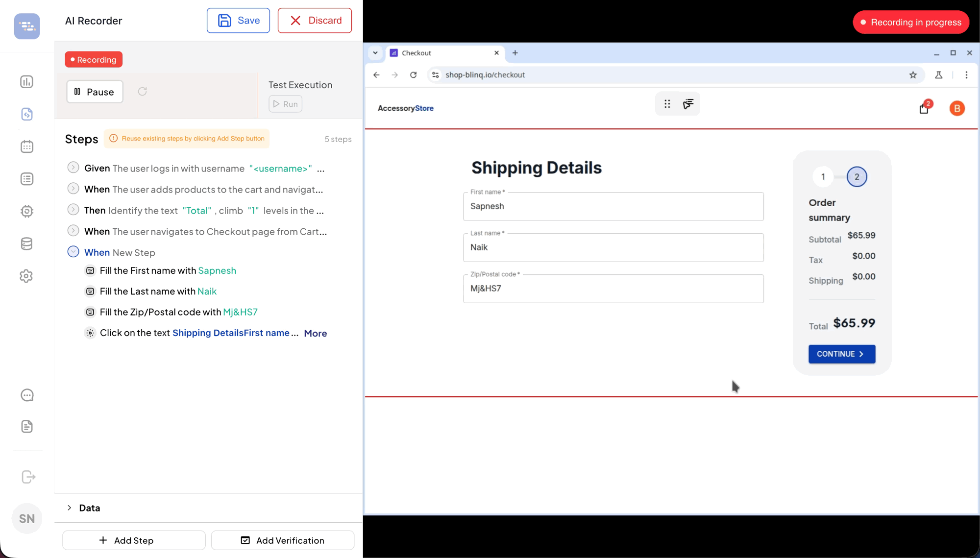This screenshot has width=980, height=558.
Task: Click the settings gear sidebar icon
Action: tap(27, 276)
